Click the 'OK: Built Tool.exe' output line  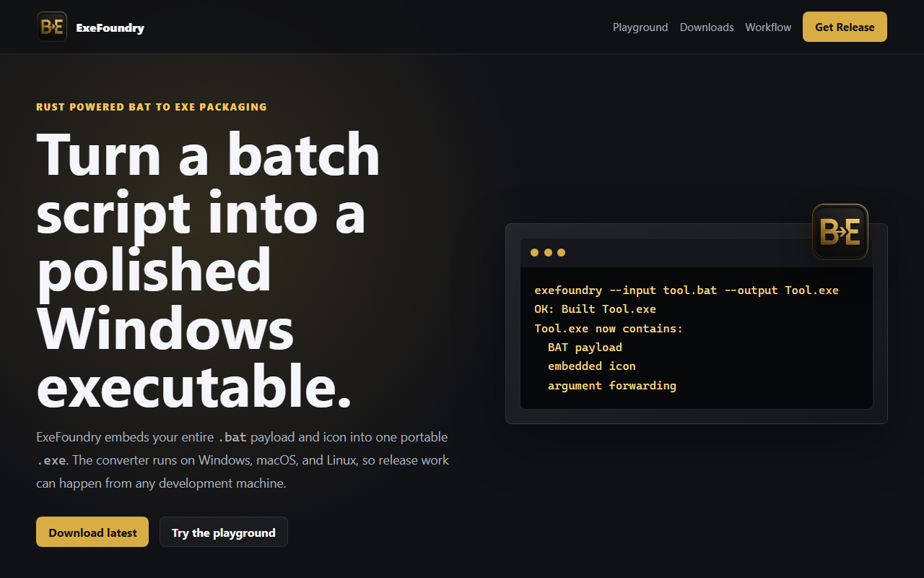click(596, 309)
